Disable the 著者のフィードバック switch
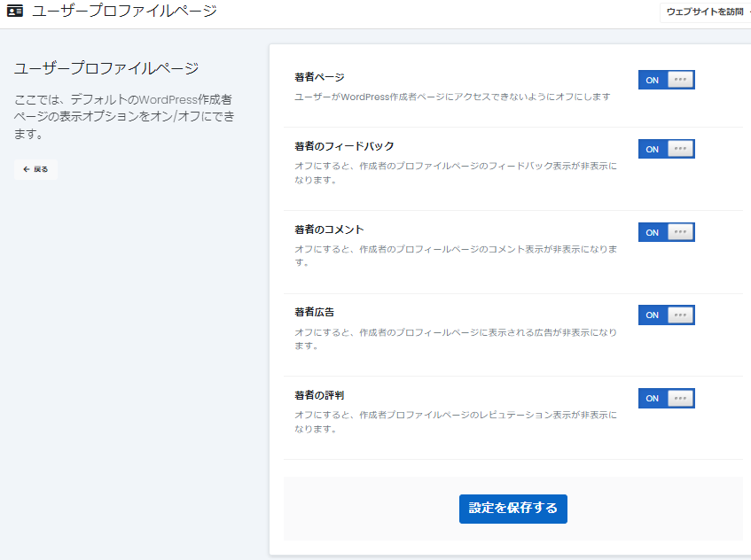This screenshot has height=560, width=751. coord(666,149)
